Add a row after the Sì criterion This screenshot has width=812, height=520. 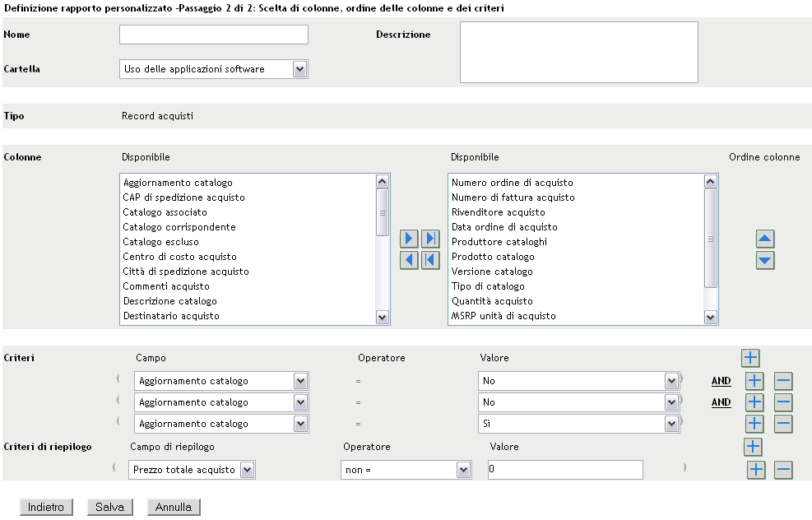pos(754,424)
